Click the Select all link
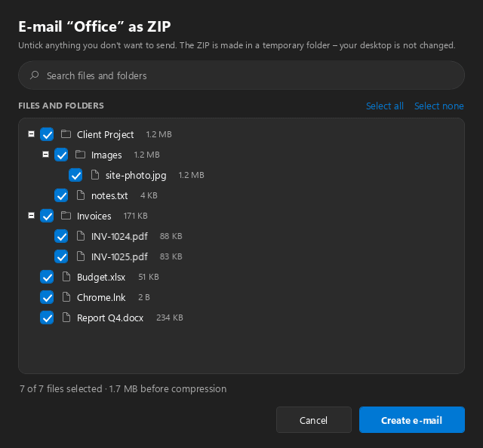This screenshot has width=483, height=448. (x=384, y=106)
